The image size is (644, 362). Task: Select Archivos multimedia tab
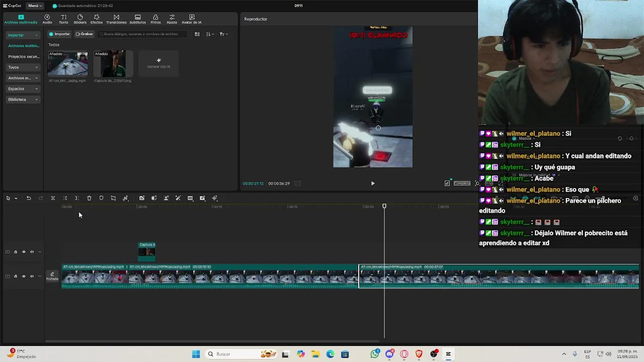pyautogui.click(x=21, y=19)
